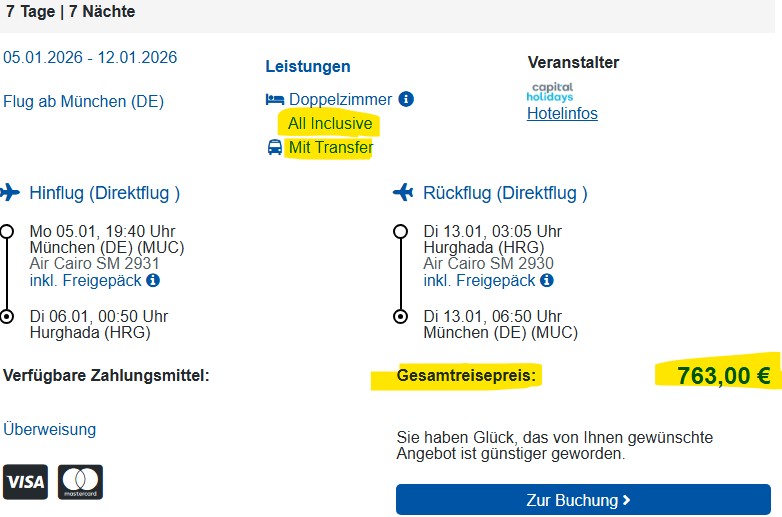Click the Capital Holidays logo
The width and height of the screenshot is (782, 517).
[550, 91]
